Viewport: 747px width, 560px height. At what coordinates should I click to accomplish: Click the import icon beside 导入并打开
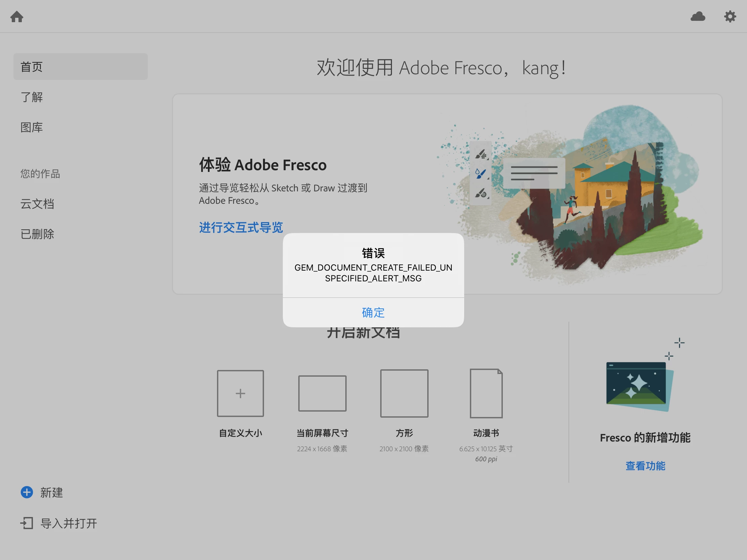27,523
